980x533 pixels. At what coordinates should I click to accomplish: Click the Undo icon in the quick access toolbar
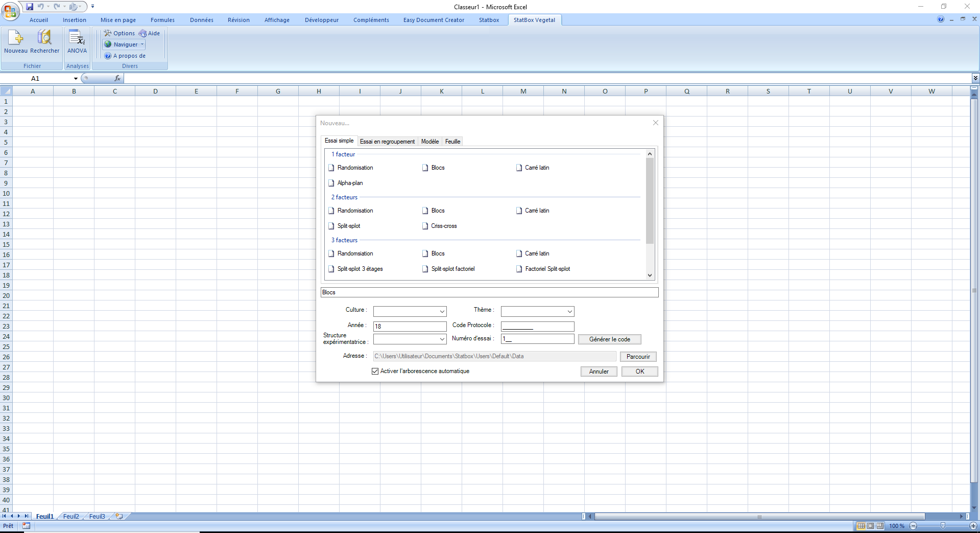pyautogui.click(x=41, y=7)
